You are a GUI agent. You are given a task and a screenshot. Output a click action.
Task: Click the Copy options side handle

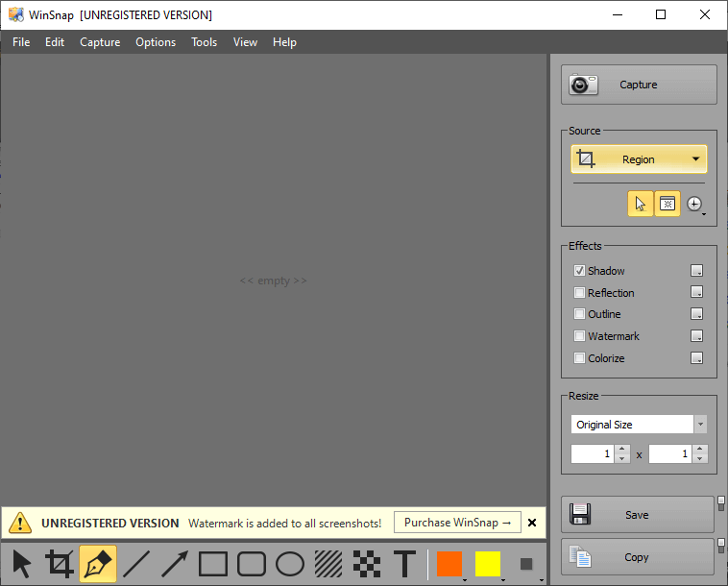(721, 546)
